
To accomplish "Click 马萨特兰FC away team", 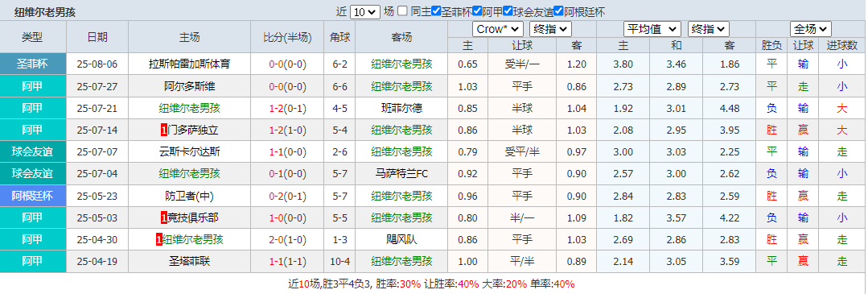I will [x=401, y=174].
